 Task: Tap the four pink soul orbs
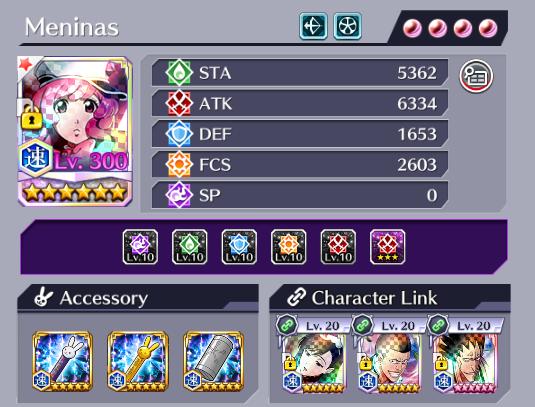point(450,28)
